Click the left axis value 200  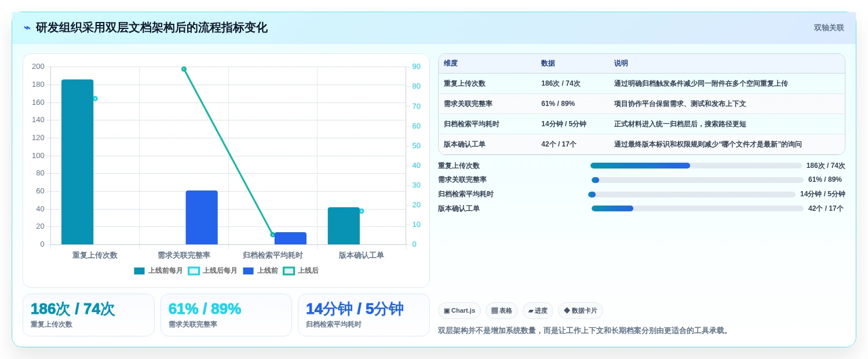click(x=38, y=67)
